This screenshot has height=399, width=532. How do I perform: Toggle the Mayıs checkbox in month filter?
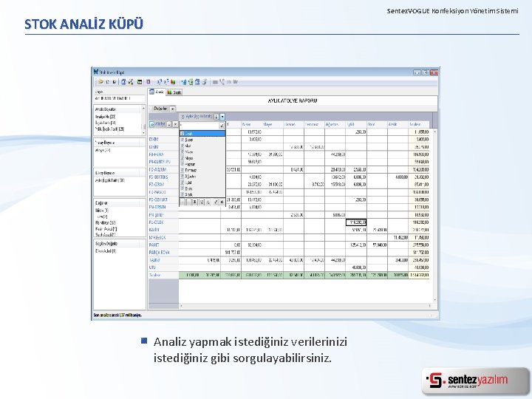tap(183, 158)
